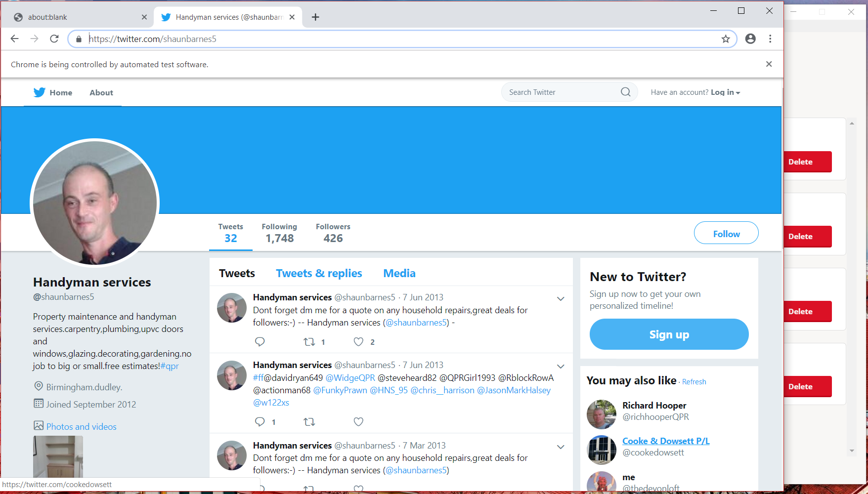Click avatar on the 7 Mar 2013 tweet
Viewport: 868px width, 494px height.
coord(232,455)
